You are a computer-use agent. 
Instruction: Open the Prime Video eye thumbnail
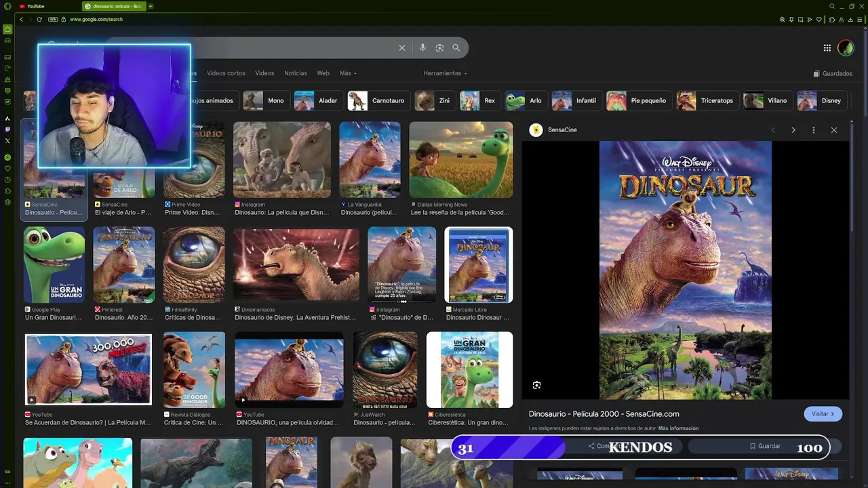[x=194, y=160]
